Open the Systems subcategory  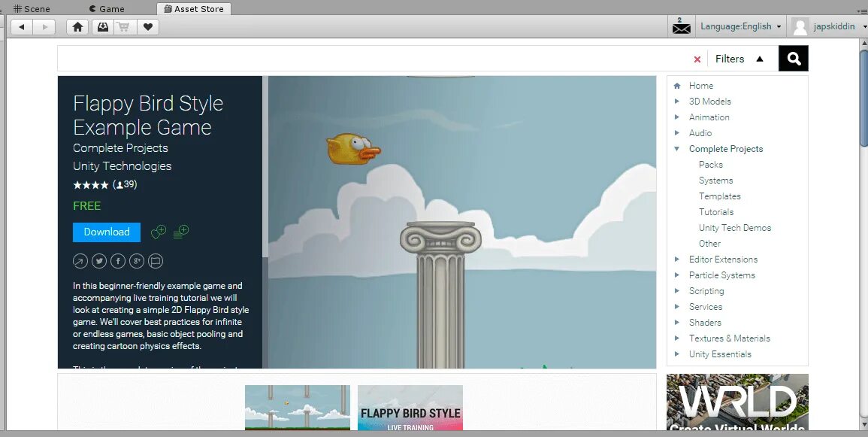coord(715,181)
